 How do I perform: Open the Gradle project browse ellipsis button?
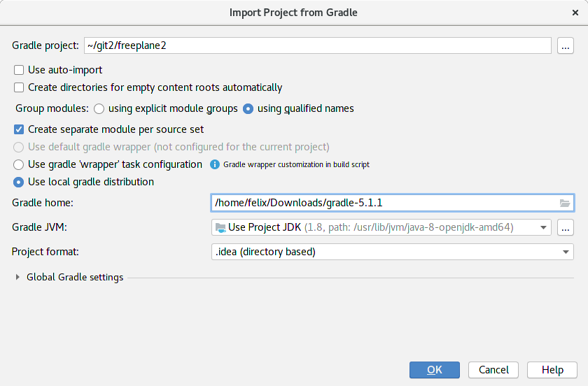(566, 45)
